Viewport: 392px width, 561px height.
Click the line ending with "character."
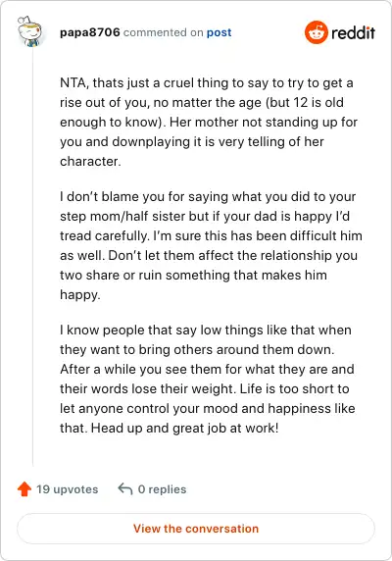point(90,162)
